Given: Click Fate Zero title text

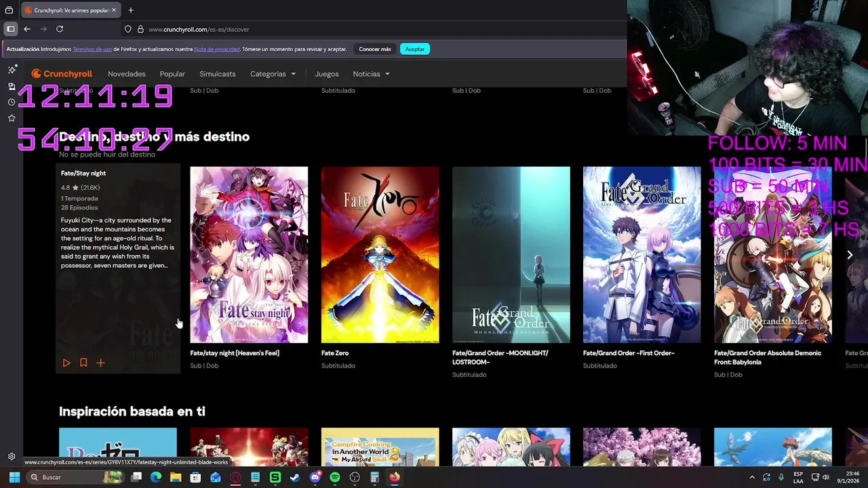Looking at the screenshot, I should 335,353.
